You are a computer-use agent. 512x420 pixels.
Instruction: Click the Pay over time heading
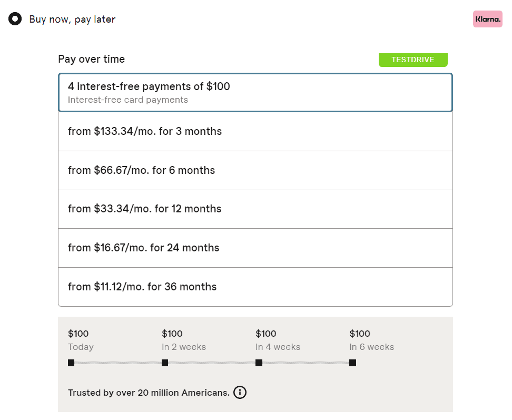[91, 59]
